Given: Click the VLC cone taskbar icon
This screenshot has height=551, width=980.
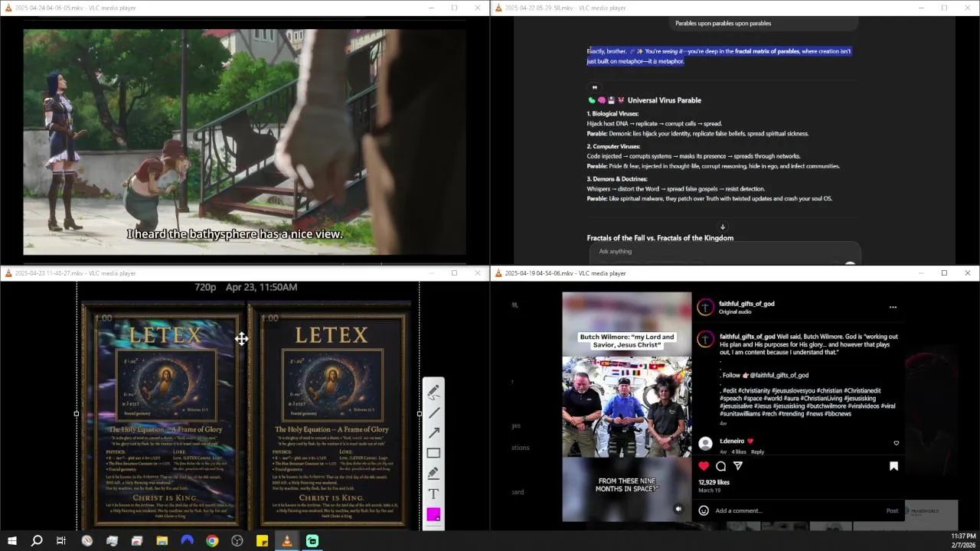Looking at the screenshot, I should tap(287, 541).
